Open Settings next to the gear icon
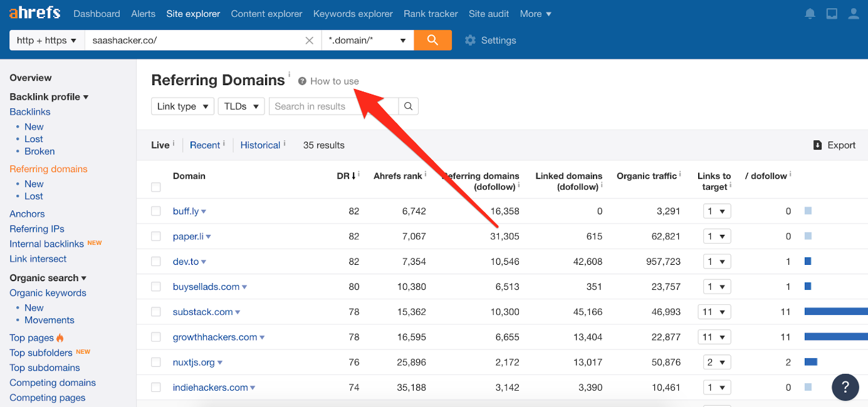Image resolution: width=868 pixels, height=407 pixels. tap(499, 40)
